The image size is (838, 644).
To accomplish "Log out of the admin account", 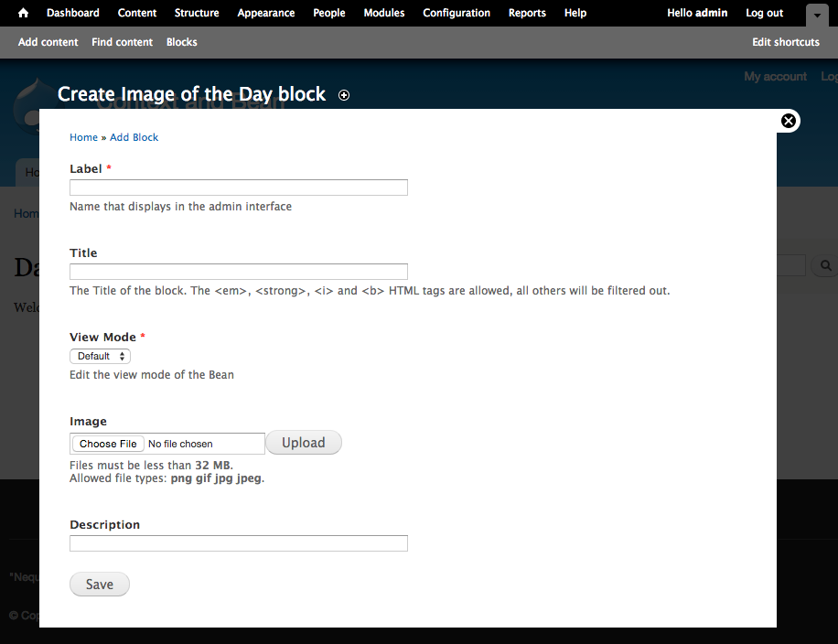I will [x=764, y=13].
